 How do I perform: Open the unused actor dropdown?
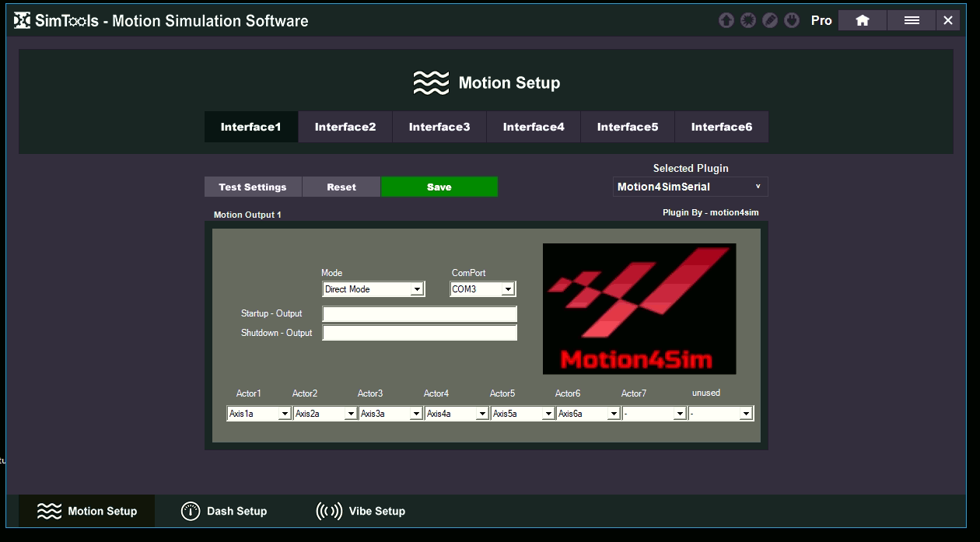click(720, 414)
